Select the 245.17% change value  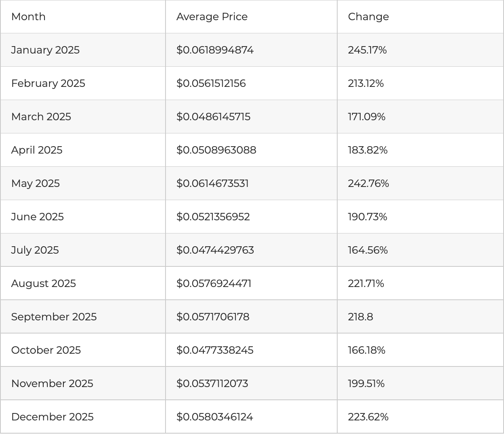[x=367, y=50]
